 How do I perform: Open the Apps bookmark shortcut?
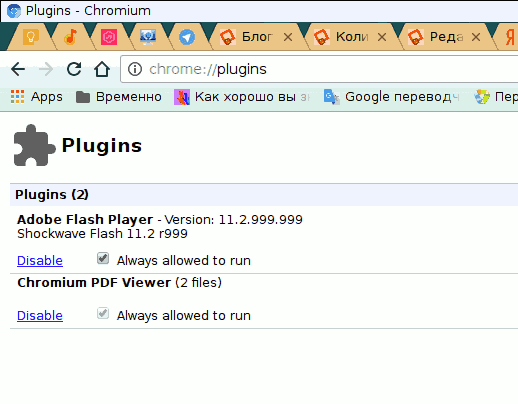(37, 97)
